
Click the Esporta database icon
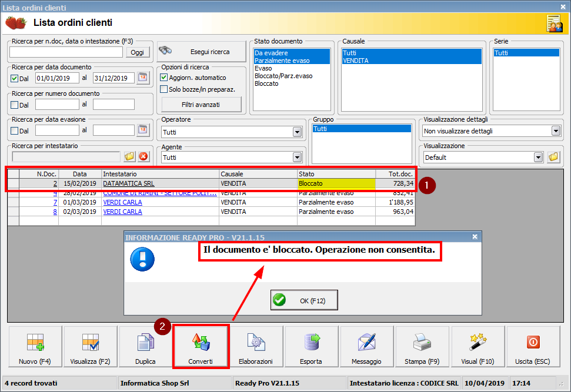[311, 347]
